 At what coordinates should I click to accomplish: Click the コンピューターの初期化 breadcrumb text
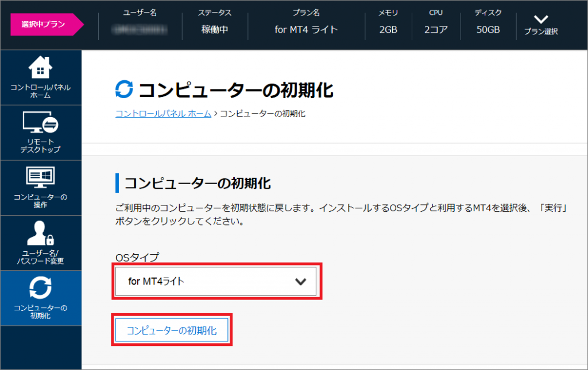point(262,114)
